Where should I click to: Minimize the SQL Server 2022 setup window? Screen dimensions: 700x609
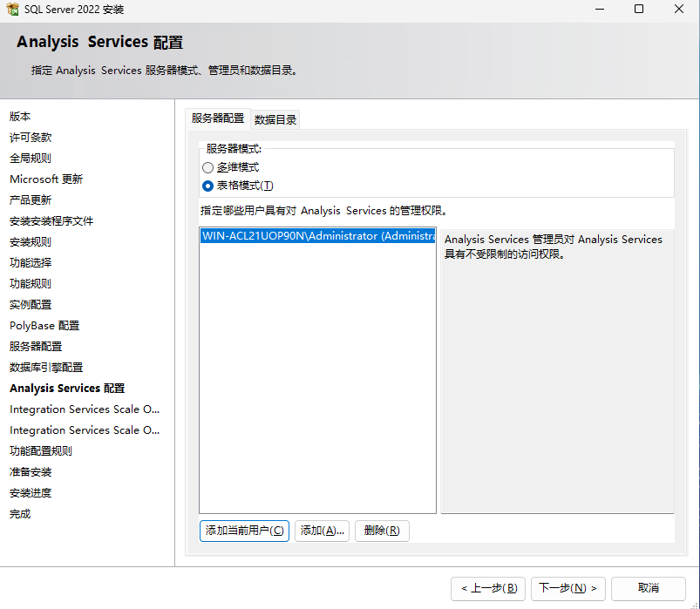pos(600,9)
